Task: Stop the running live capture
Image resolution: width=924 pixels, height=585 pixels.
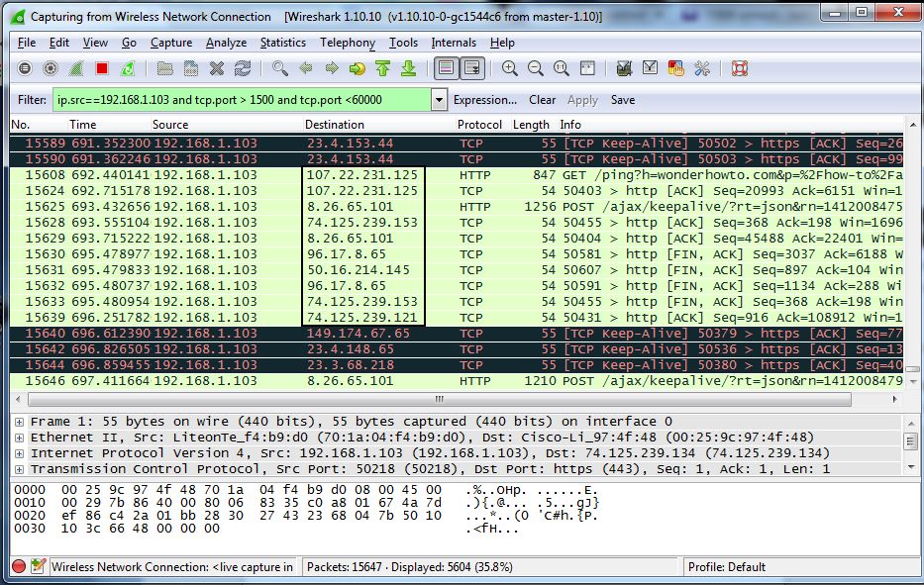Action: (101, 68)
